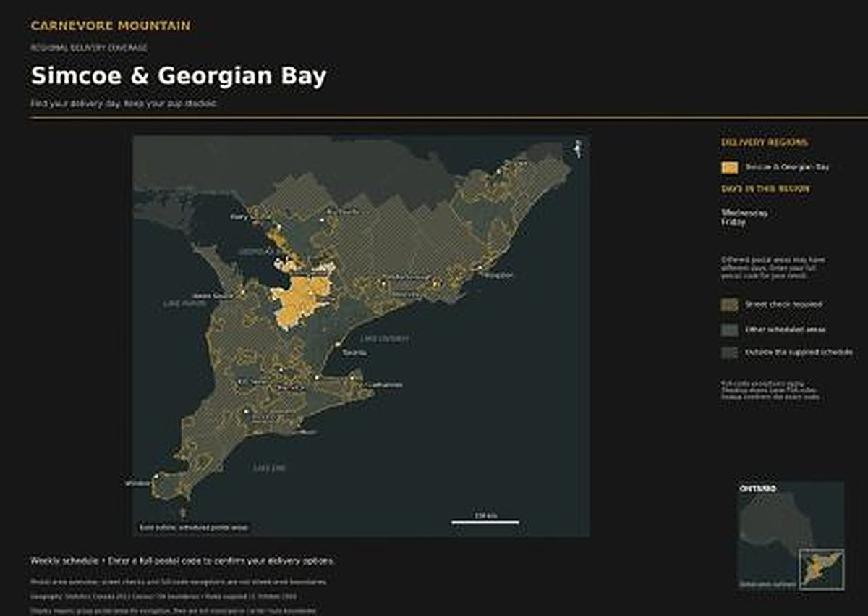Viewport: 868px width, 616px height.
Task: Click the Lake Ontario label
Action: coord(384,339)
